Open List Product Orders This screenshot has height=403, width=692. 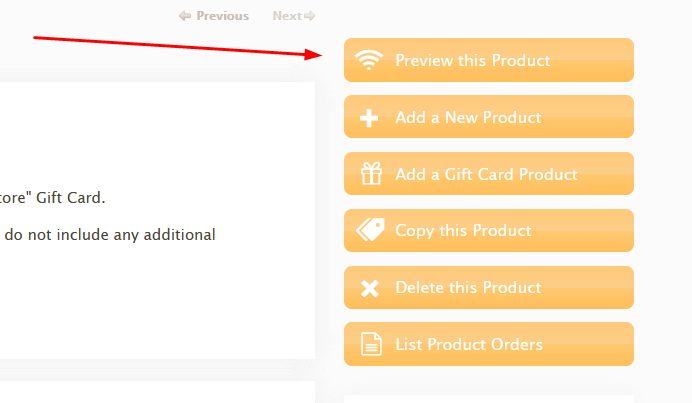click(x=489, y=344)
